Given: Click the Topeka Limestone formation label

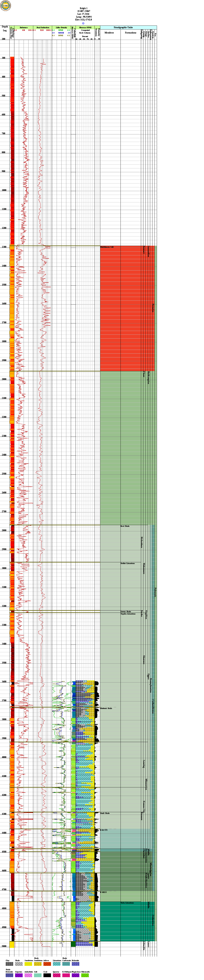Looking at the screenshot, I should coord(128,614).
